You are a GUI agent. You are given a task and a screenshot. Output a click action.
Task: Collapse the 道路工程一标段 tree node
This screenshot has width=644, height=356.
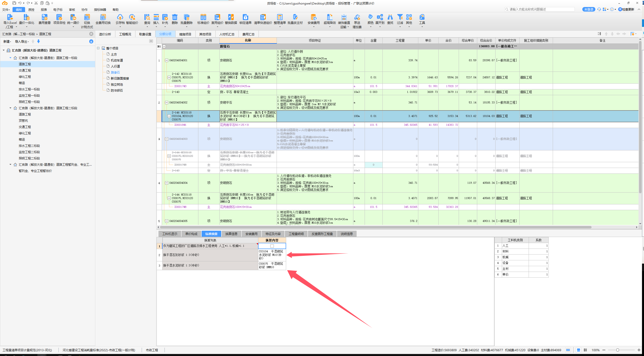pos(10,58)
